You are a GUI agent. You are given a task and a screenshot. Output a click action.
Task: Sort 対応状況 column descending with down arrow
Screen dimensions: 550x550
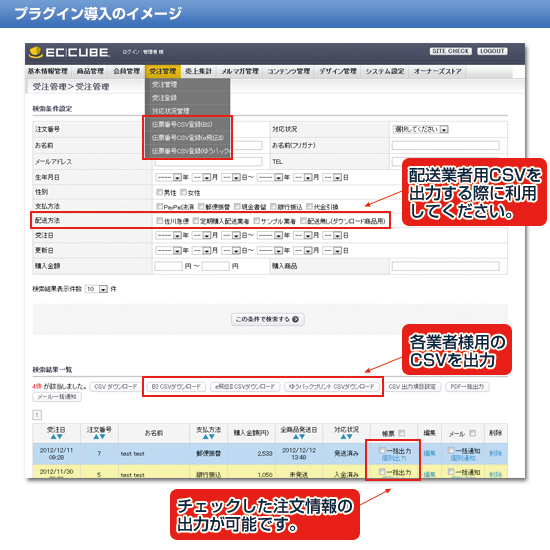click(349, 437)
